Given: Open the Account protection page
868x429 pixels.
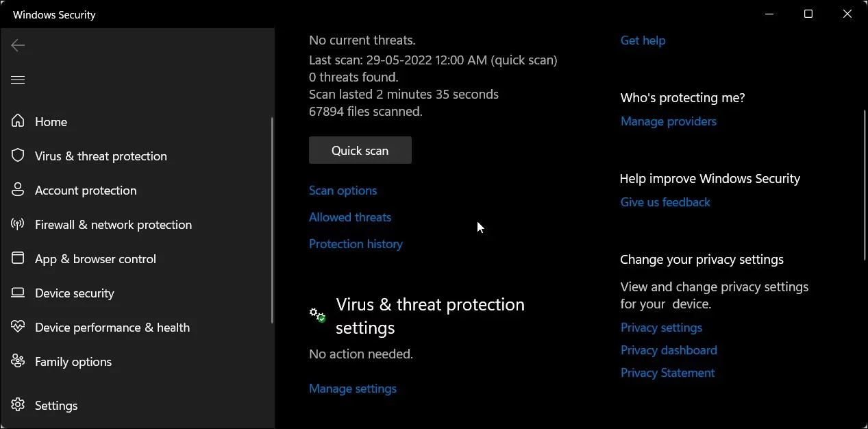Looking at the screenshot, I should (86, 190).
